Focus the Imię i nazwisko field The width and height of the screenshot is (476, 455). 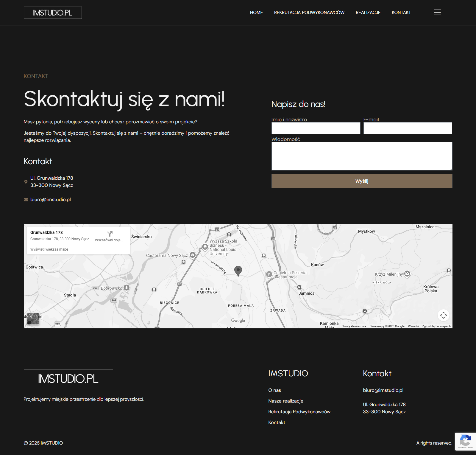316,128
